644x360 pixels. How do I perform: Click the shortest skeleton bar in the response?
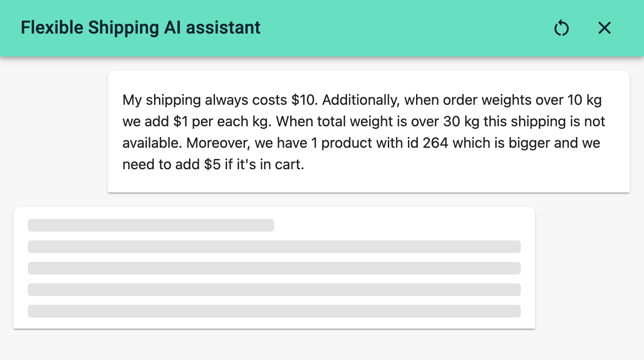151,225
